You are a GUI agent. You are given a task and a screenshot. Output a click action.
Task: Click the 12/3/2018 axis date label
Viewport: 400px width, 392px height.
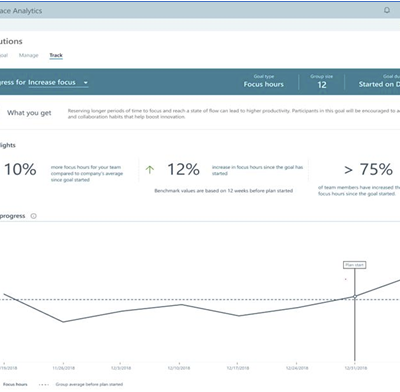click(121, 368)
